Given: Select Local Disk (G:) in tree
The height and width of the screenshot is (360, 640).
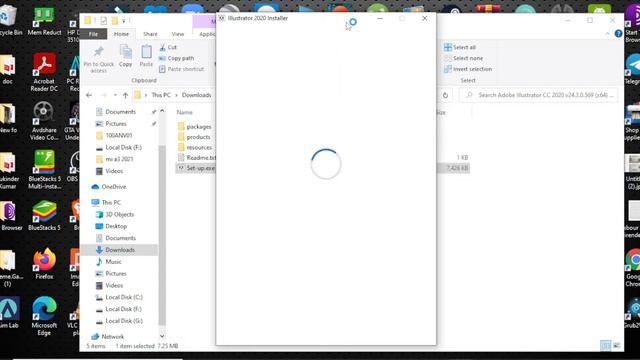Looking at the screenshot, I should [x=124, y=321].
